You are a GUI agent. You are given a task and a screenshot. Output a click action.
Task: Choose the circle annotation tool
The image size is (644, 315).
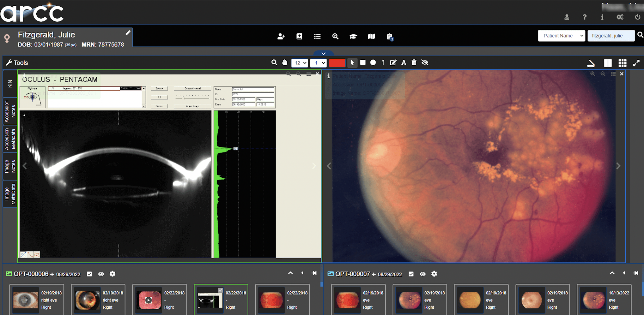click(373, 62)
